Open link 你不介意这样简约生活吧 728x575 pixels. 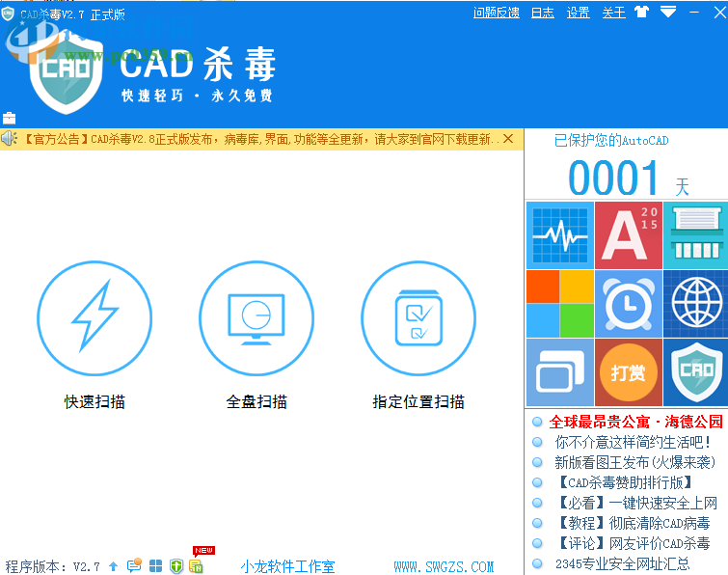(x=634, y=442)
